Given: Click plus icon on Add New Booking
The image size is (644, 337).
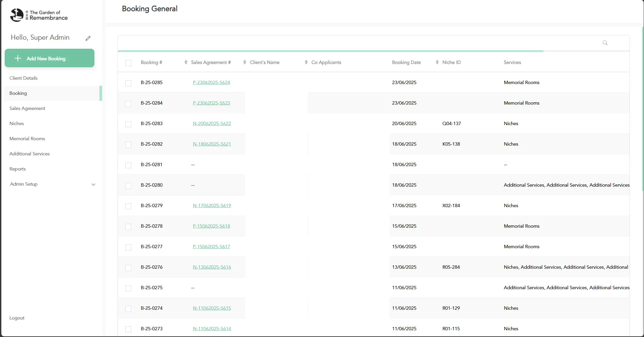Looking at the screenshot, I should click(18, 58).
